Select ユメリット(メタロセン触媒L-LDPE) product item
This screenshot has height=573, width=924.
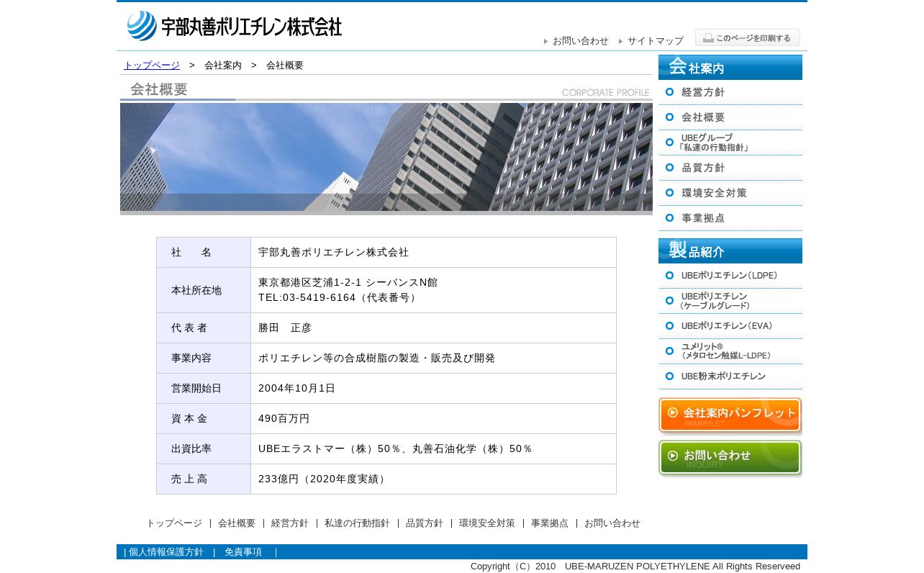click(x=730, y=351)
